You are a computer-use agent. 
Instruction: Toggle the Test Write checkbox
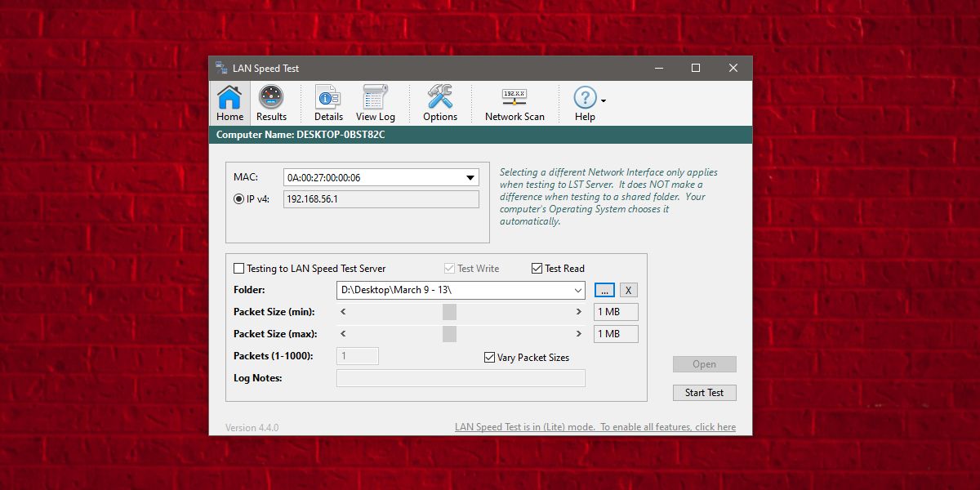coord(449,268)
